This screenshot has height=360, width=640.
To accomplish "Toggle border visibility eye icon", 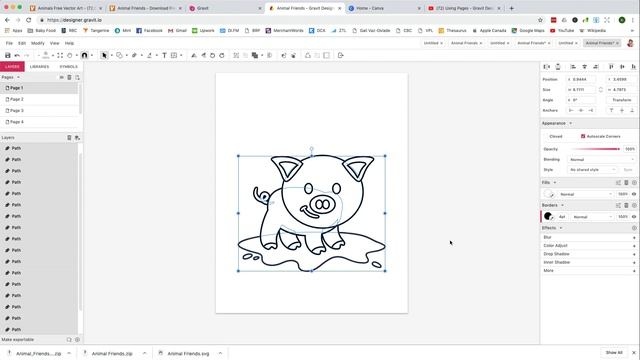I will point(634,217).
